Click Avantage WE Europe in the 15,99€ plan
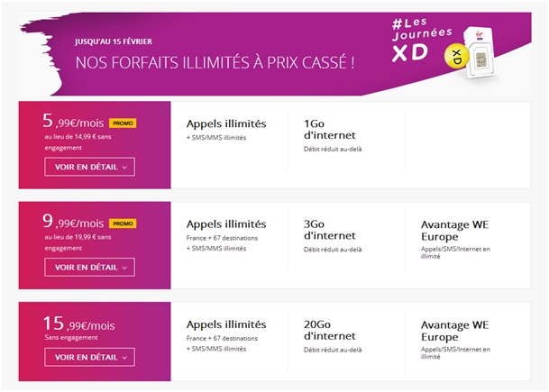This screenshot has width=549, height=392. pos(459,329)
